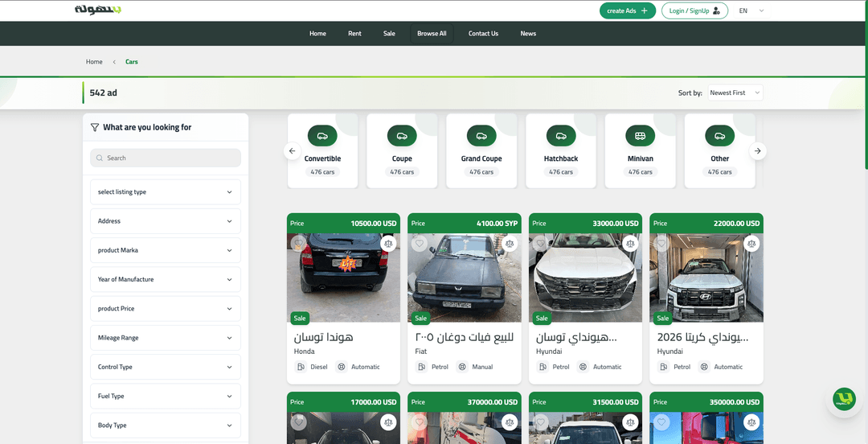868x444 pixels.
Task: Select Browse All in navigation
Action: coord(432,34)
